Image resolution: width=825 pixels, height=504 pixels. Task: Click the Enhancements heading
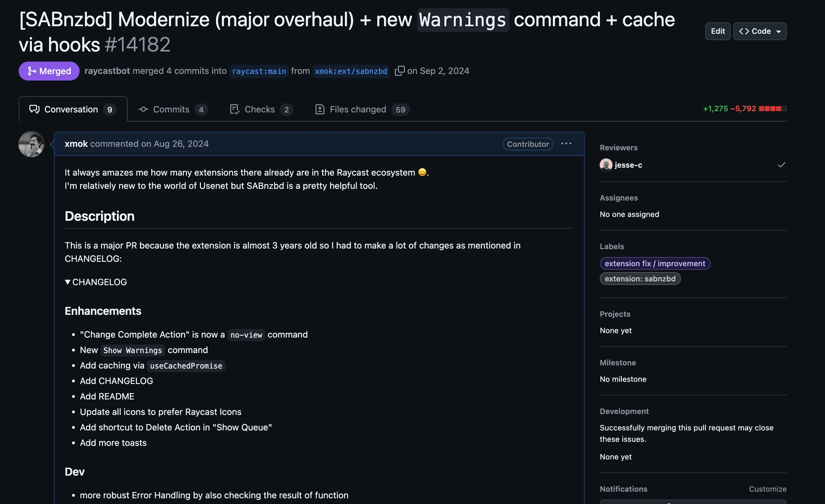click(x=103, y=311)
